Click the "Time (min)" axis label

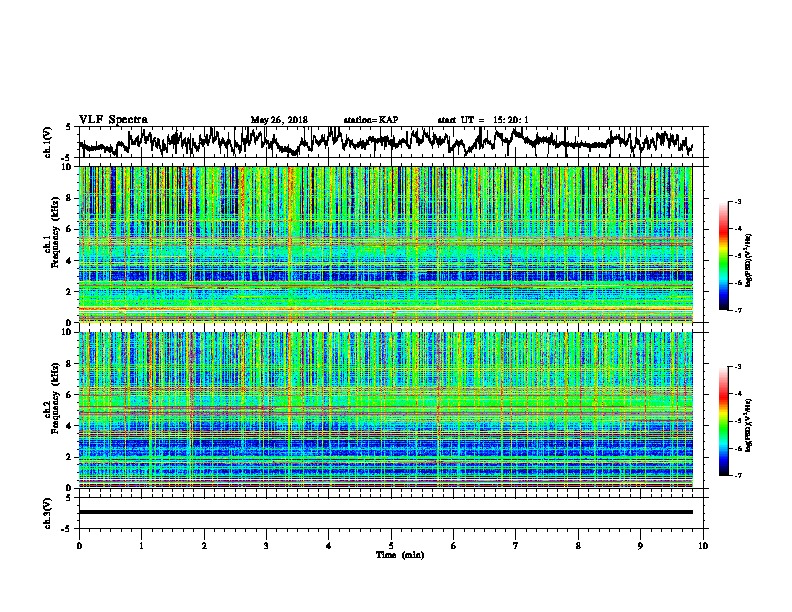tap(400, 555)
